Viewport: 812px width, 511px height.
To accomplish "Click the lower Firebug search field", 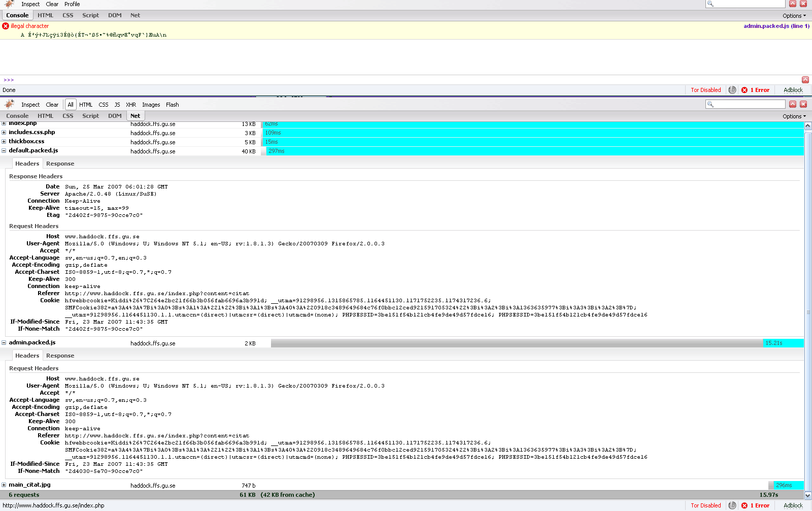I will [x=746, y=104].
